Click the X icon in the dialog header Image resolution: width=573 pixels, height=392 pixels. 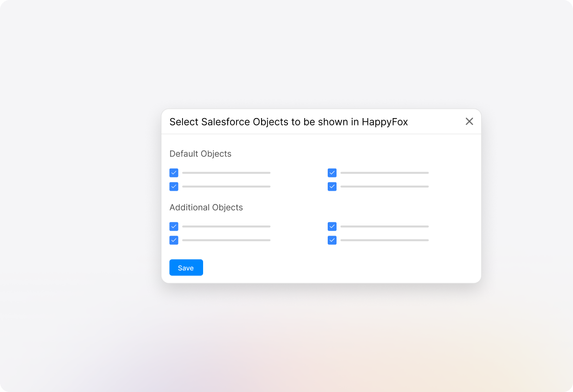[x=469, y=122]
